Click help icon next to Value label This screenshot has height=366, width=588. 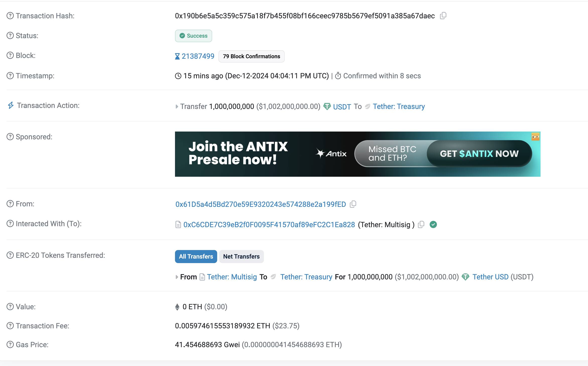tap(10, 307)
